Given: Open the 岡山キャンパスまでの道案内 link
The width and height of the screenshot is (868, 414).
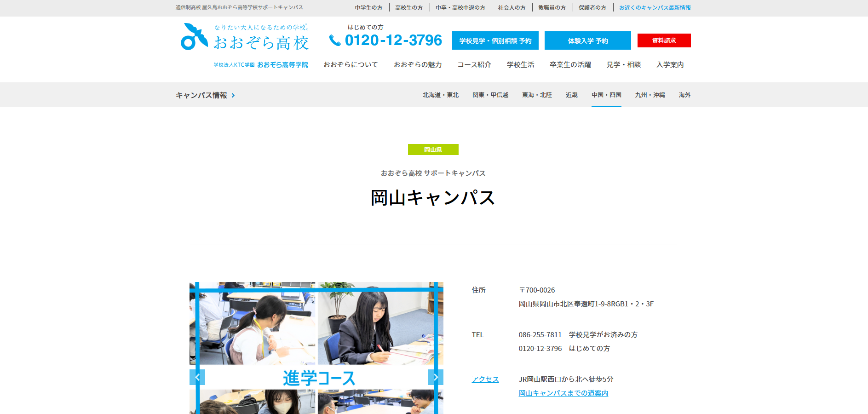Looking at the screenshot, I should [x=563, y=393].
